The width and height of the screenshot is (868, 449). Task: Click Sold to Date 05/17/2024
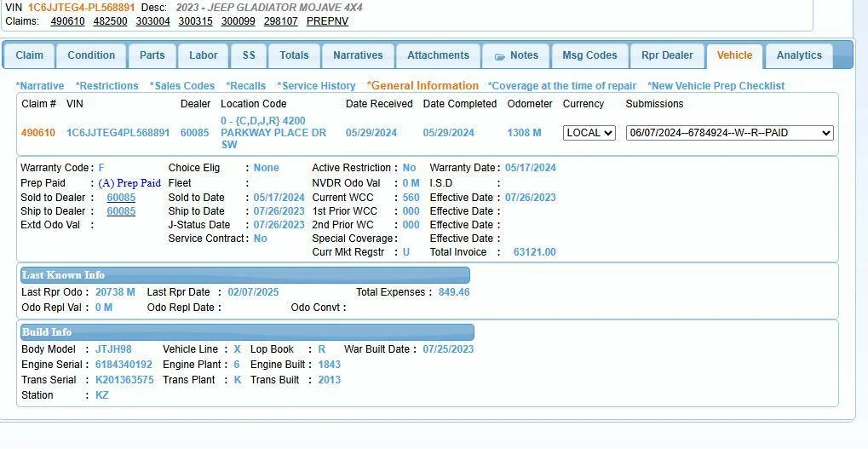click(x=279, y=198)
